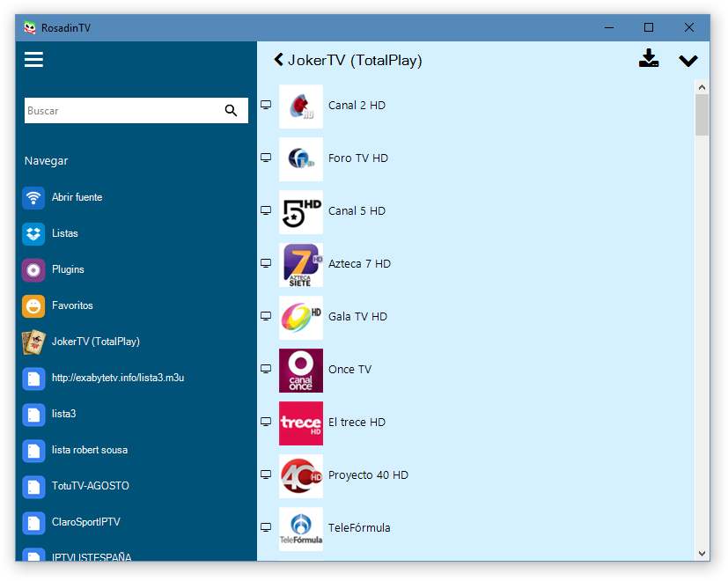728x581 pixels.
Task: Play Canal 2 HD channel
Action: pyautogui.click(x=357, y=106)
